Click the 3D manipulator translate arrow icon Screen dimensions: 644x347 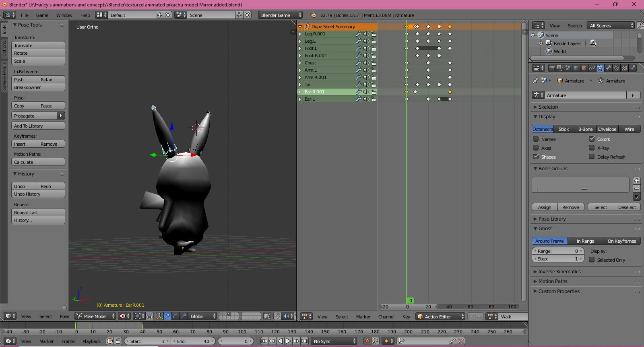167,316
